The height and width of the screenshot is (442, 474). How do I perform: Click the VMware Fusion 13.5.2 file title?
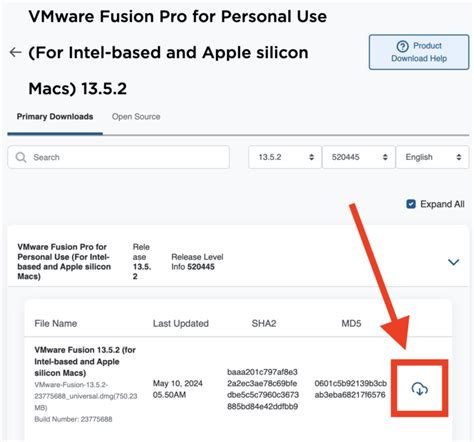point(85,361)
